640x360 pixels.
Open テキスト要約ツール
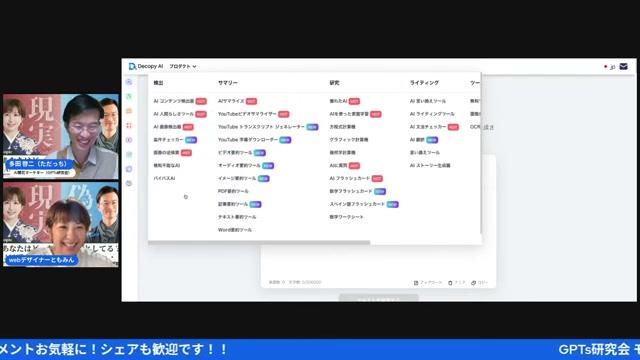237,217
